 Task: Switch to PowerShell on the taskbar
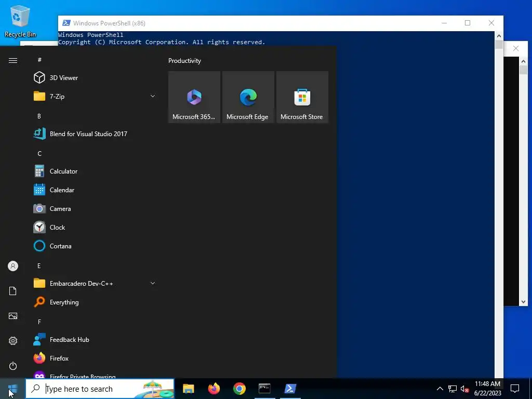tap(290, 389)
